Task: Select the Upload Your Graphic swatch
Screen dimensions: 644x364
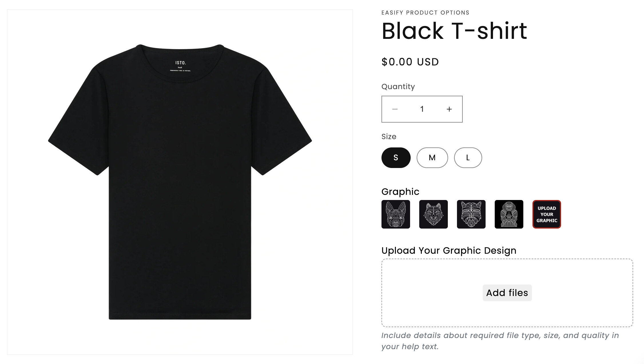Action: point(547,214)
